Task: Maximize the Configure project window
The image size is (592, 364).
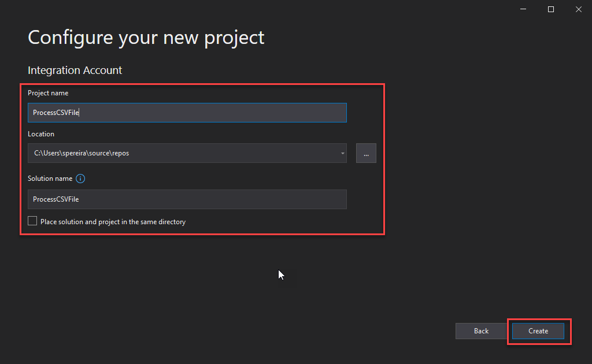Action: point(551,9)
